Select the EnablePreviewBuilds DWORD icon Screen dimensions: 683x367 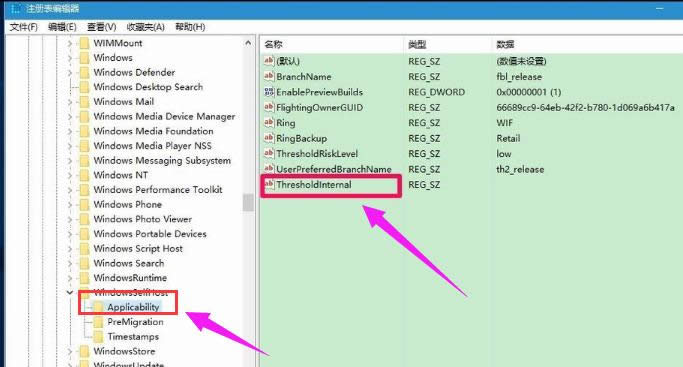pos(269,92)
